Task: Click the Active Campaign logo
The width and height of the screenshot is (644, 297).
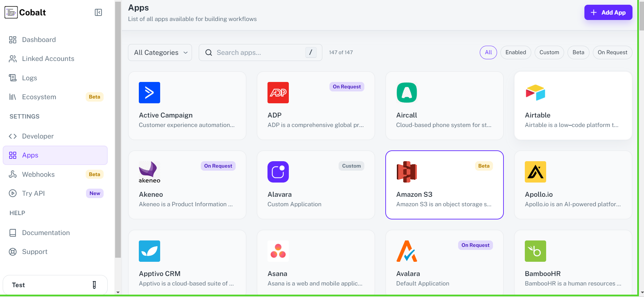Action: click(x=149, y=92)
